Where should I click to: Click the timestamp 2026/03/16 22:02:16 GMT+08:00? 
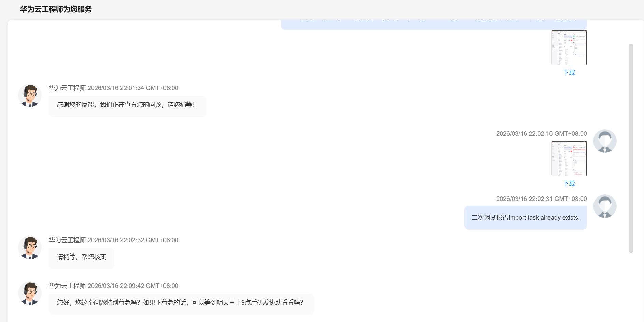click(541, 133)
